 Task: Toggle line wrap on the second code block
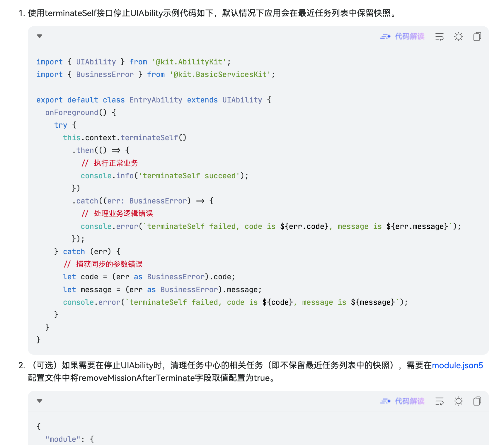coord(439,401)
